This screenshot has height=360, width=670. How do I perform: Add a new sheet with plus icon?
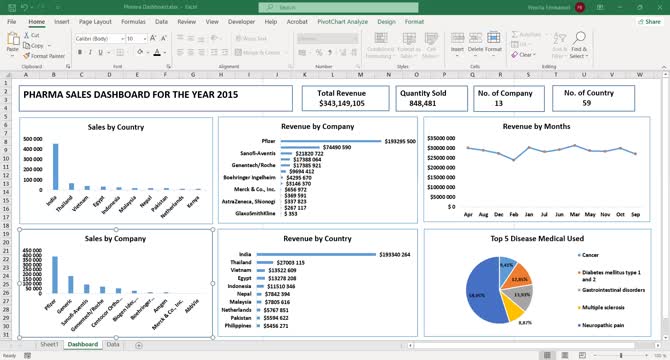(139, 345)
